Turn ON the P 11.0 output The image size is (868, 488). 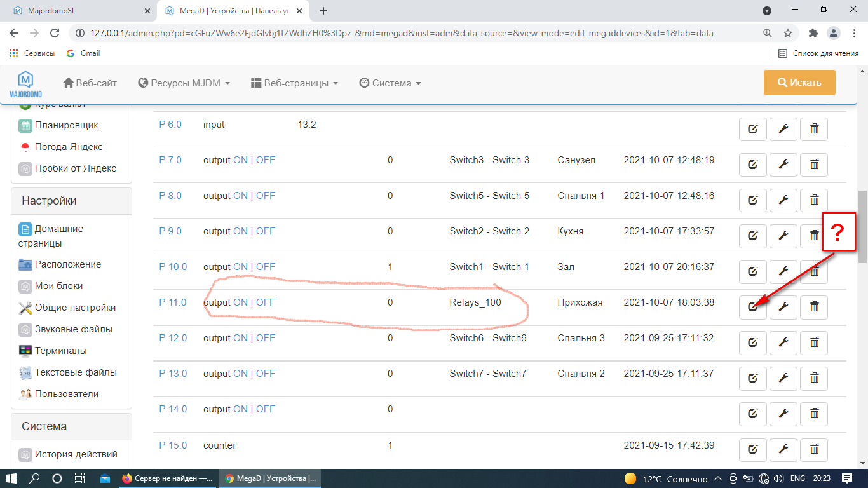240,302
